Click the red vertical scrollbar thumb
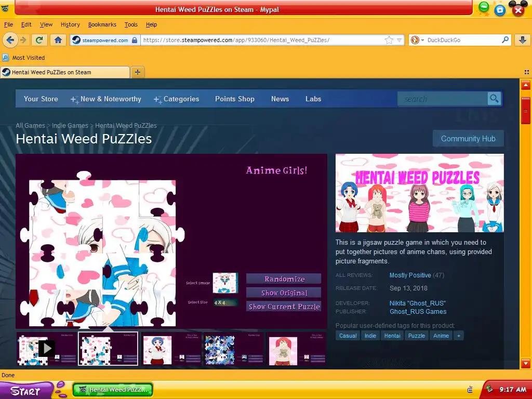532x399 pixels. (x=526, y=111)
